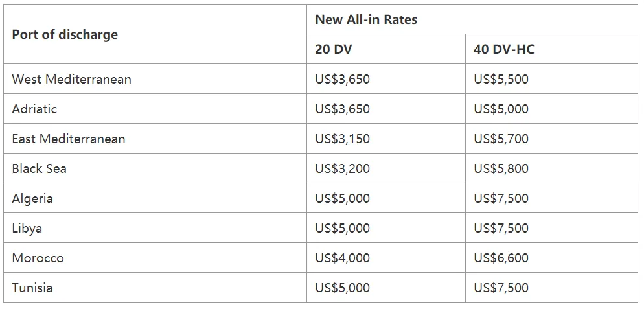This screenshot has height=309, width=644.
Task: Select Morocco 20 DV rate US$4,000
Action: point(342,258)
